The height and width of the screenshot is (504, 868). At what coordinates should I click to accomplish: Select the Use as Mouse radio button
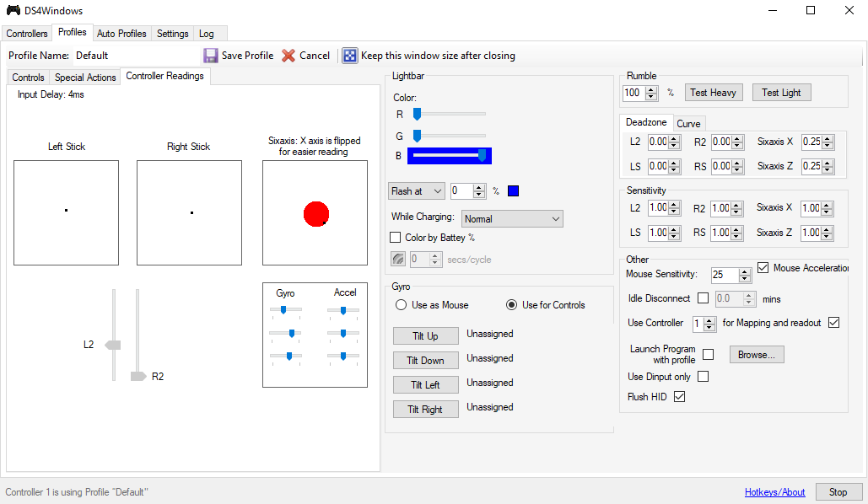[401, 305]
